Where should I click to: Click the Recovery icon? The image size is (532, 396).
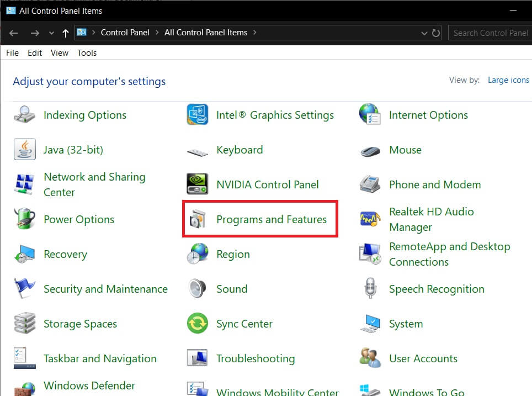[x=24, y=254]
